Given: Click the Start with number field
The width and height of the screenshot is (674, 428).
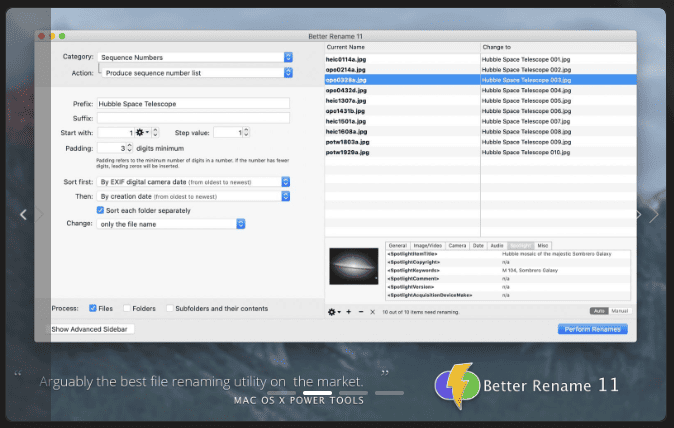Looking at the screenshot, I should click(x=115, y=133).
